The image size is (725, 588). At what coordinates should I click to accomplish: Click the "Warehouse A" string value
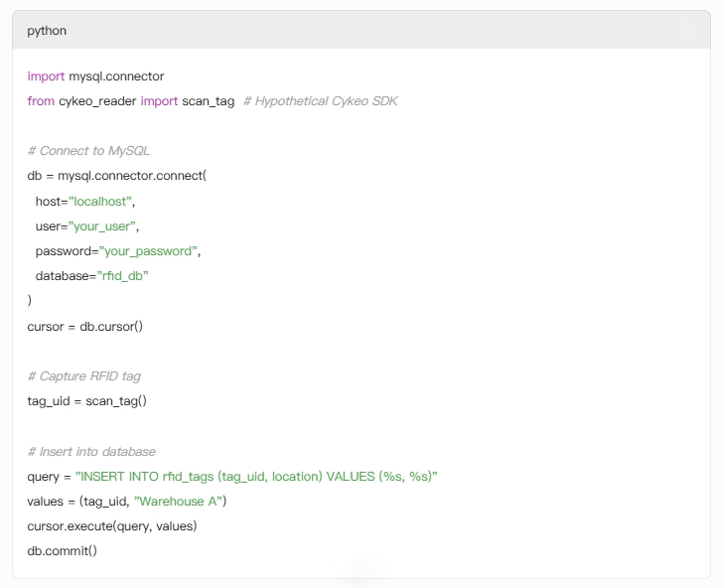pyautogui.click(x=178, y=502)
